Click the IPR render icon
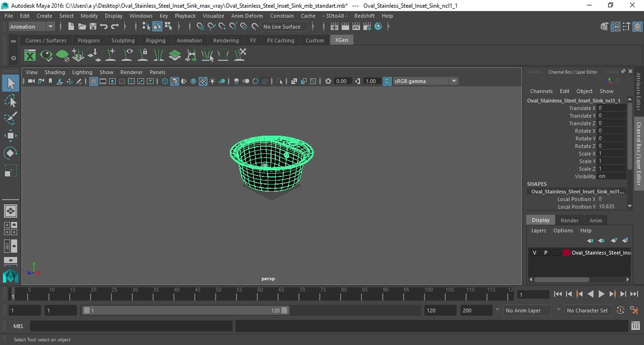This screenshot has height=345, width=644. tap(356, 27)
